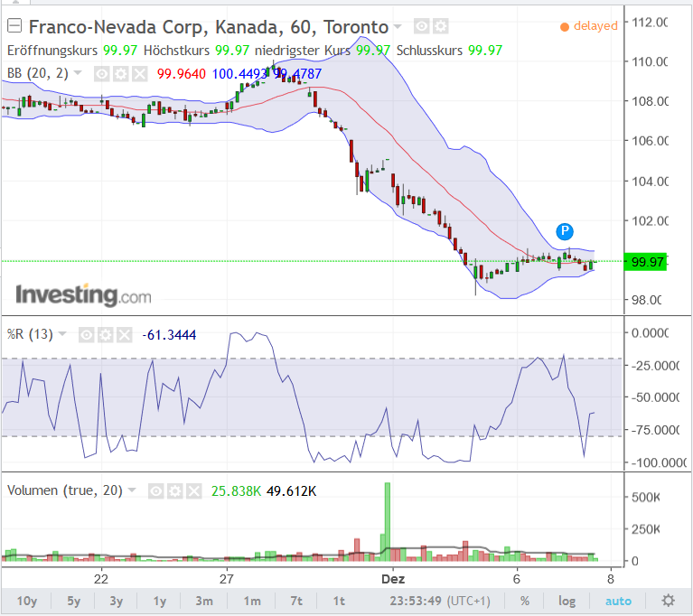Toggle auto scale mode
The height and width of the screenshot is (616, 693).
(x=618, y=601)
